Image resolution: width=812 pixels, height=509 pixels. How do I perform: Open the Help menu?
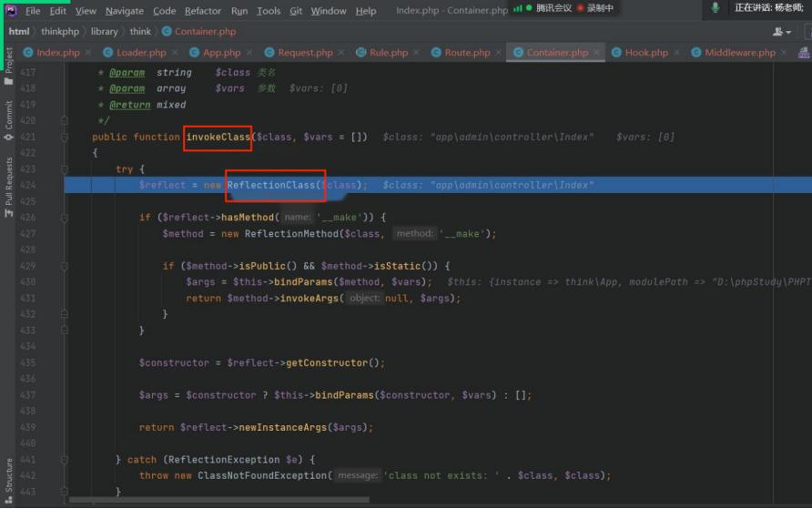pyautogui.click(x=366, y=11)
